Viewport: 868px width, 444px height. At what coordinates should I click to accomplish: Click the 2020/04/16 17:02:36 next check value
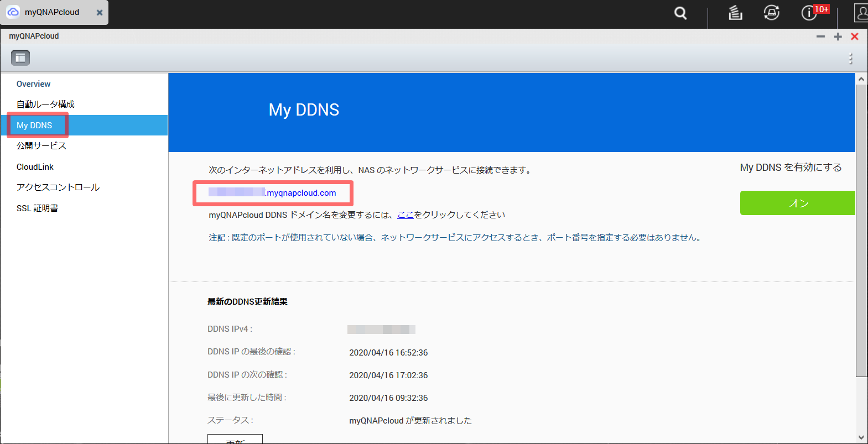(x=388, y=375)
